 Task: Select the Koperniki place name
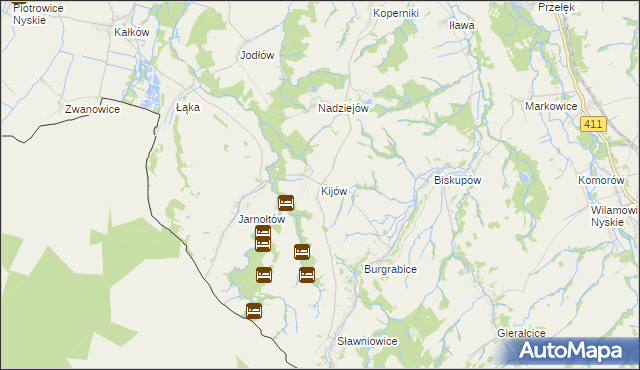(396, 13)
